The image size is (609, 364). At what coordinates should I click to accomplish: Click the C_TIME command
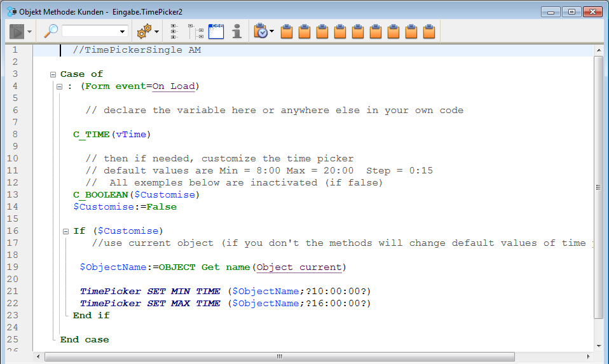tap(92, 134)
